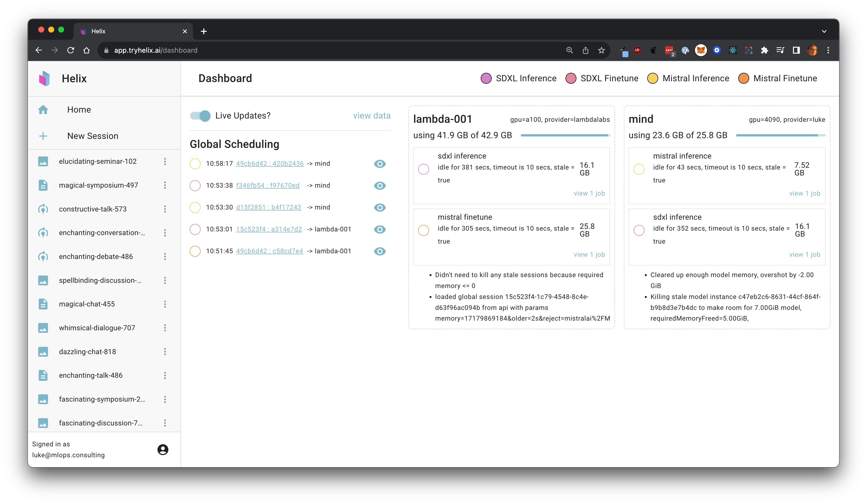Select the Dashboard menu tab
This screenshot has height=504, width=867.
pyautogui.click(x=225, y=78)
